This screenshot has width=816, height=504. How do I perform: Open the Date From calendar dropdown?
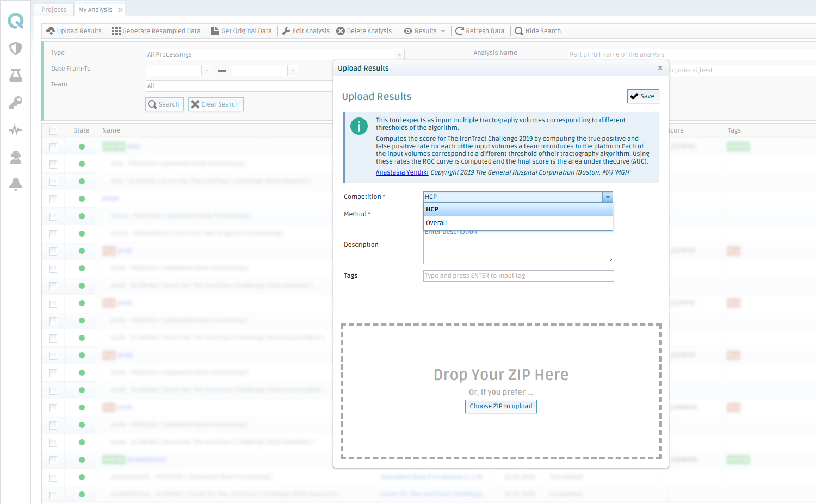(x=206, y=70)
